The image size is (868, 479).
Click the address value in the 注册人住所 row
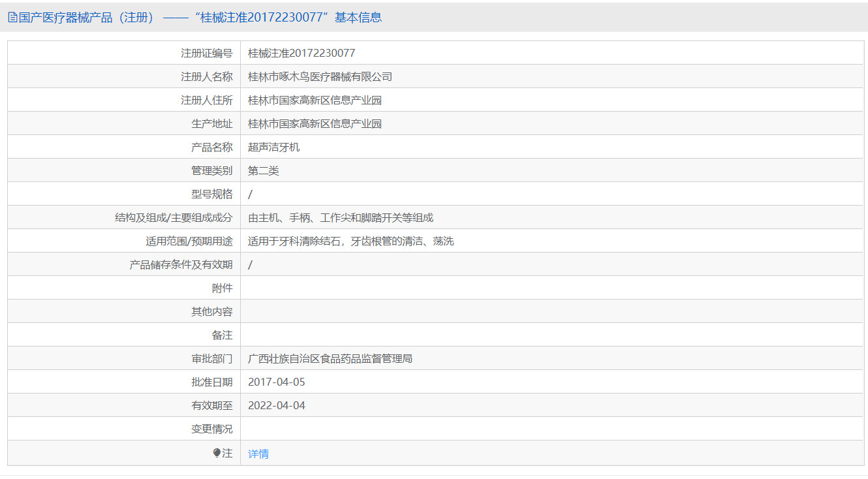click(315, 100)
